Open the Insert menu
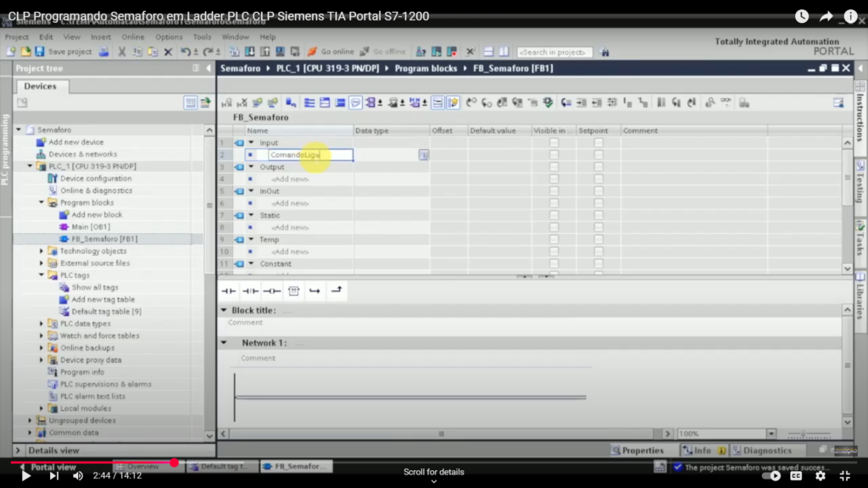This screenshot has width=868, height=488. pyautogui.click(x=101, y=37)
